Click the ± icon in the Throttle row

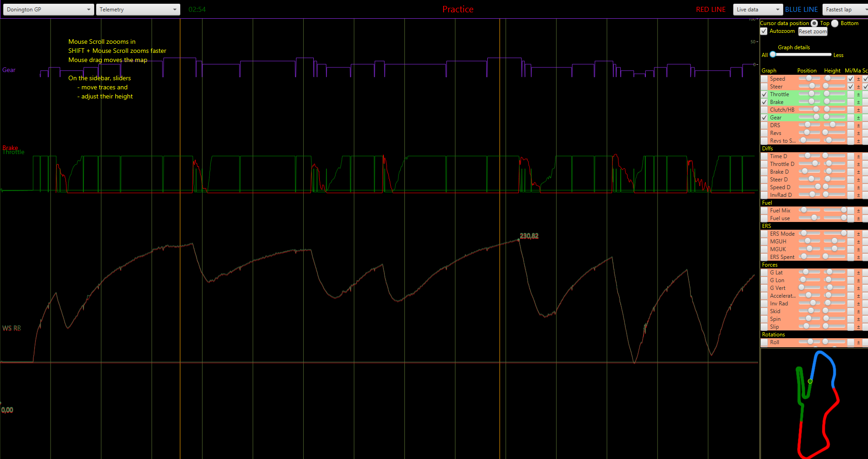point(858,94)
